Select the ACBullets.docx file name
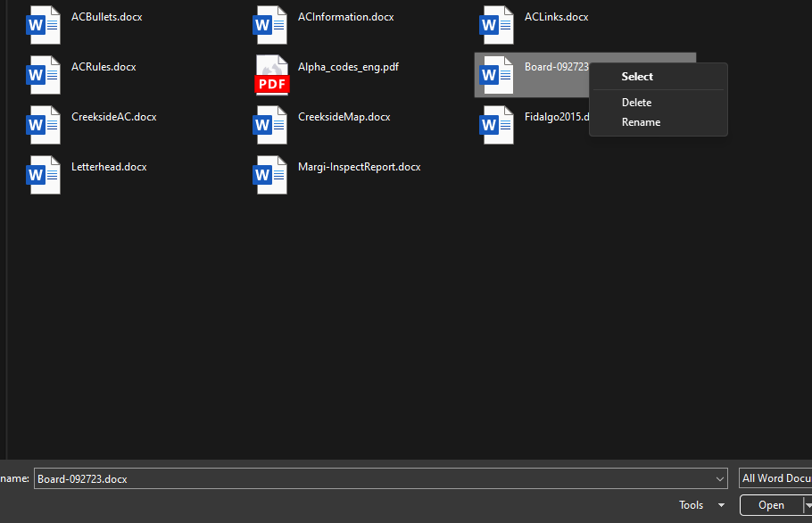 [107, 17]
